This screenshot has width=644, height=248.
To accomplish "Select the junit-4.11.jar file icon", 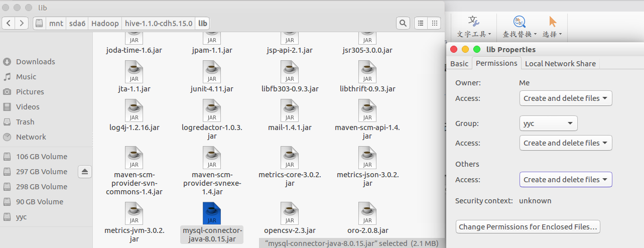I will point(212,72).
